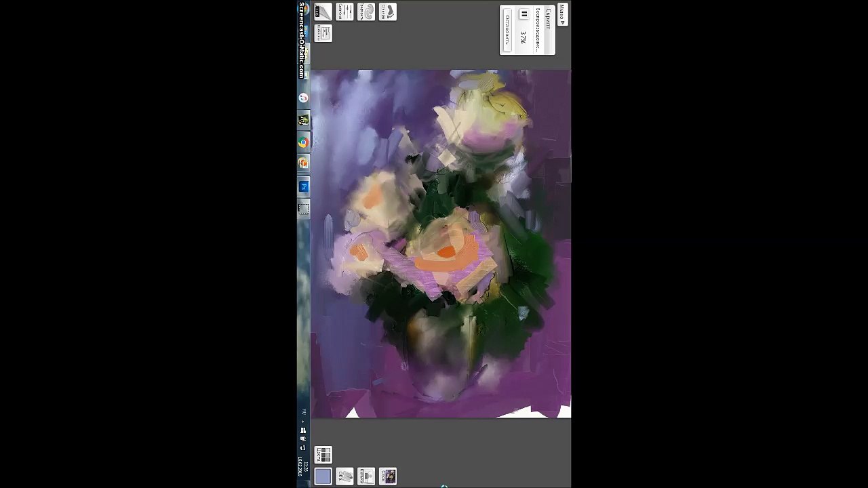
Task: Click the pink circular taskbar icon
Action: [303, 98]
